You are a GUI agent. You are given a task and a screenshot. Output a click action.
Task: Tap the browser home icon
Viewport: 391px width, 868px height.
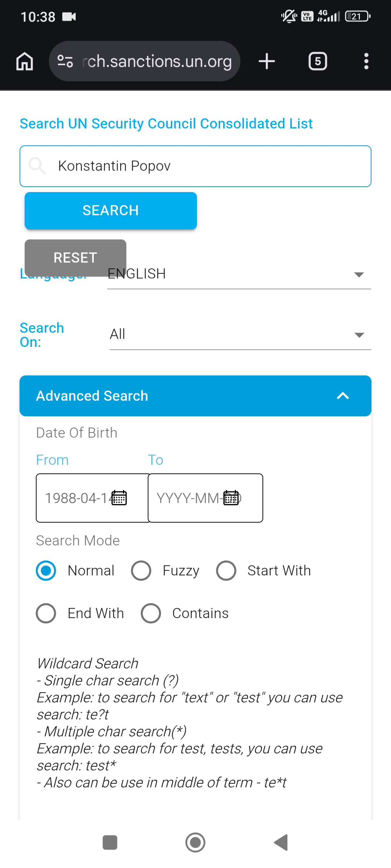25,61
